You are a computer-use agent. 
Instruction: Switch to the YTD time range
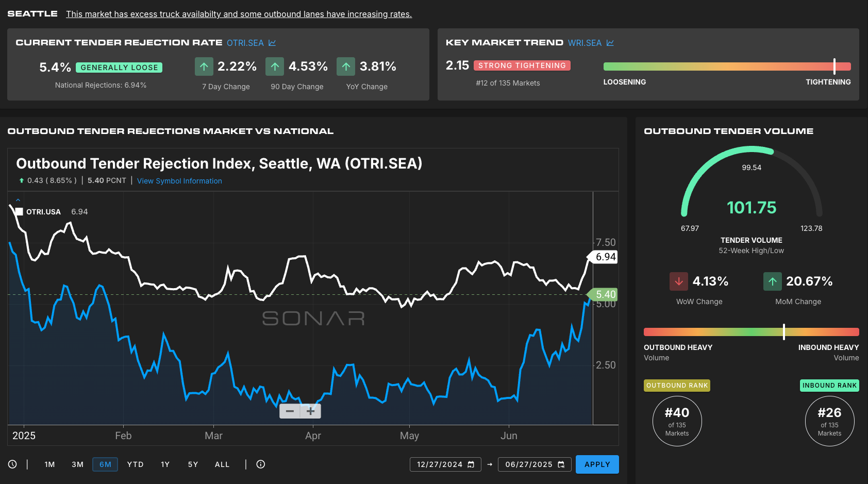click(x=135, y=464)
